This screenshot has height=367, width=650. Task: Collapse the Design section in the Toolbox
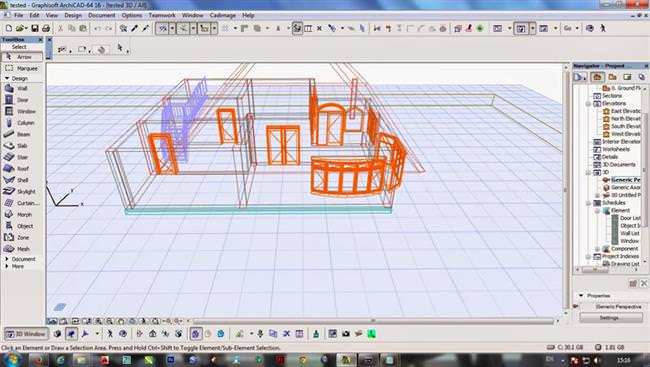(x=17, y=78)
